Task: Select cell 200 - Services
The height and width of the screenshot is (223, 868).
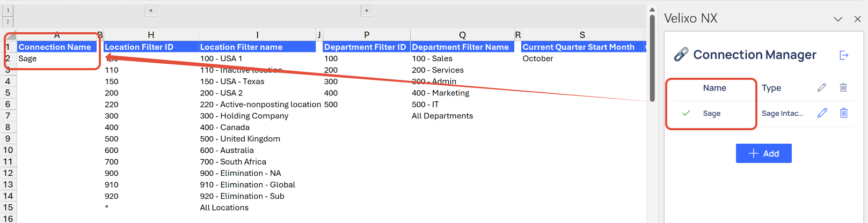Action: click(462, 70)
